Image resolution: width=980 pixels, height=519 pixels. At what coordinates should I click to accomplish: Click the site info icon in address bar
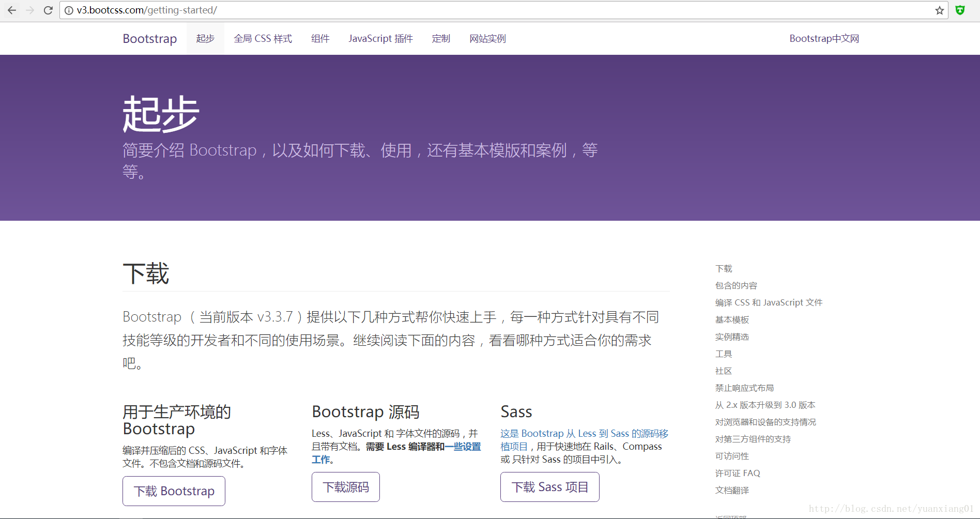pyautogui.click(x=69, y=10)
